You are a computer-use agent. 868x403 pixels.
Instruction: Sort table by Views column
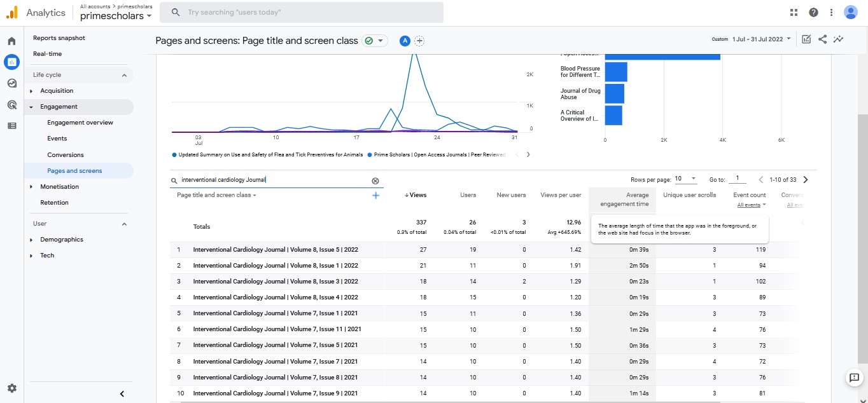click(417, 195)
